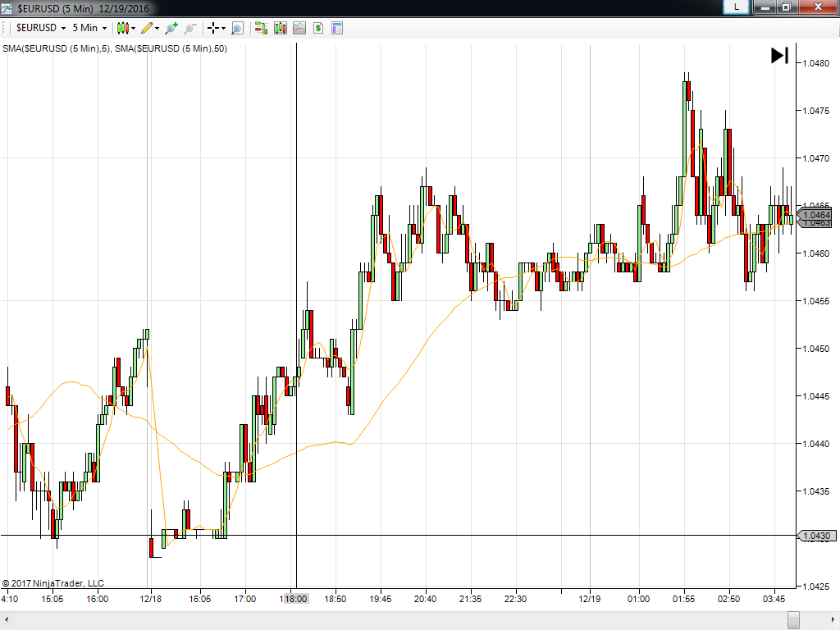This screenshot has width=840, height=630.
Task: Click the candlestick chart style icon
Action: pos(123,28)
